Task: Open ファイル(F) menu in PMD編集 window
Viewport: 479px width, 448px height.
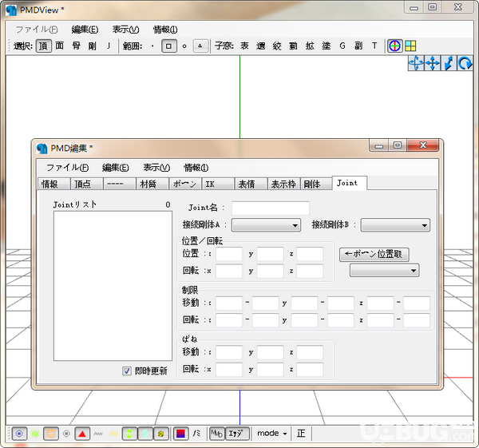Action: coord(68,168)
